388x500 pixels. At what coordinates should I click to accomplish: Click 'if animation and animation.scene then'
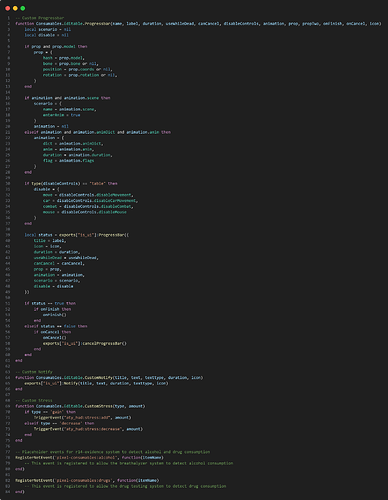click(67, 98)
